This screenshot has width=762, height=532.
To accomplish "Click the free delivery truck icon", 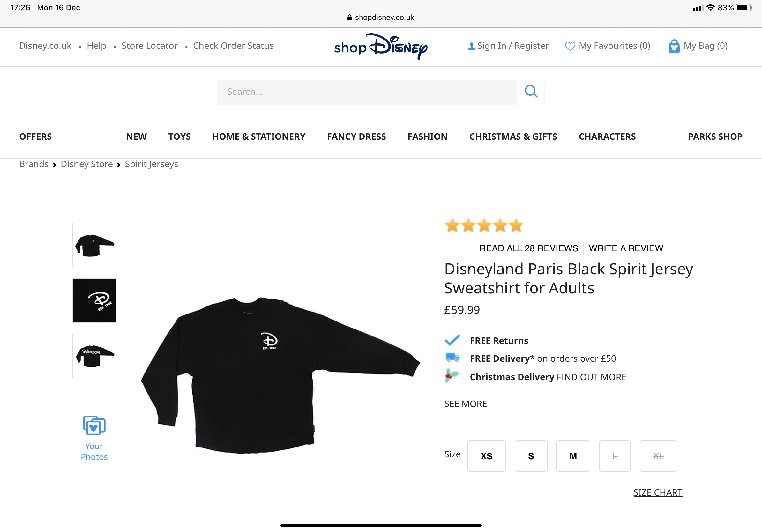I will [452, 358].
